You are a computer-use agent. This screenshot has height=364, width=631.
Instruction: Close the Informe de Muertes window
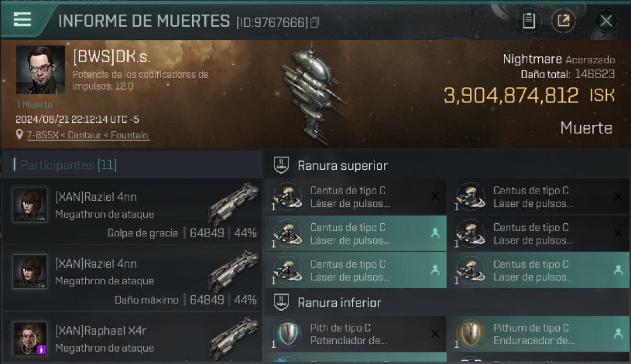tap(606, 21)
